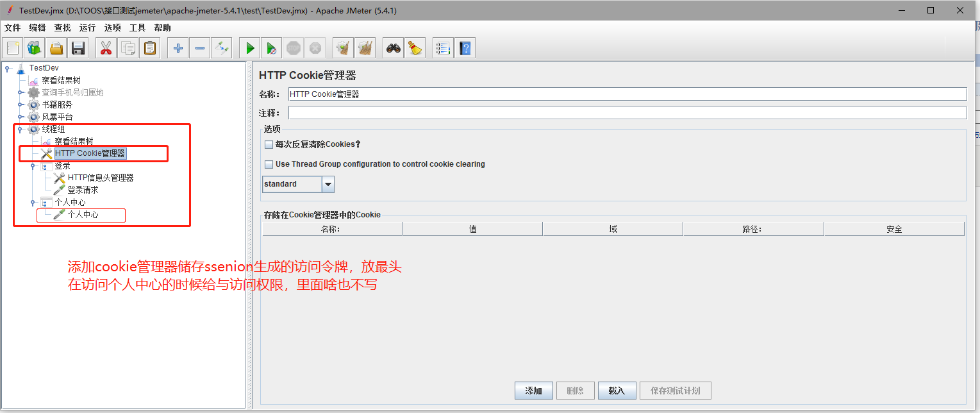The height and width of the screenshot is (413, 980).
Task: Click the HTTP Cookie管理器 wrench icon
Action: point(46,153)
